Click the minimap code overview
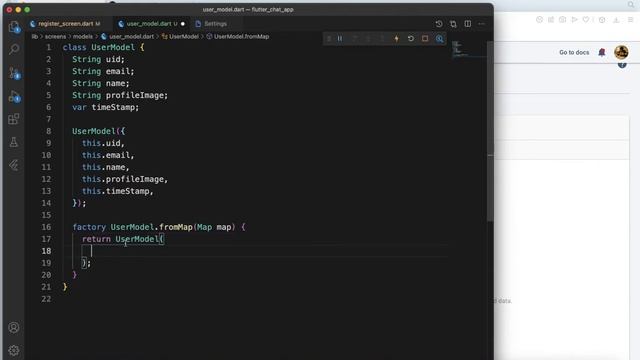The width and height of the screenshot is (640, 360). pyautogui.click(x=468, y=49)
